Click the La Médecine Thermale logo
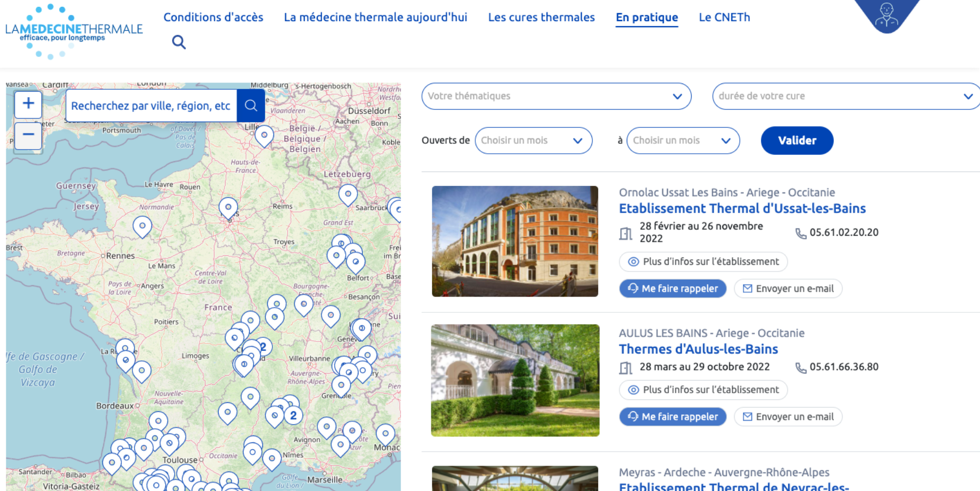 pyautogui.click(x=74, y=32)
